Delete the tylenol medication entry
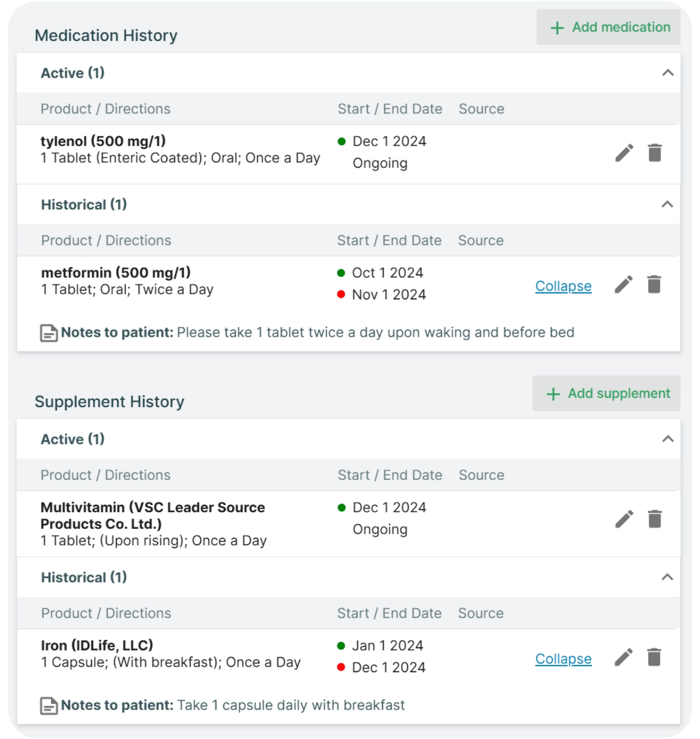Image resolution: width=700 pixels, height=739 pixels. pyautogui.click(x=654, y=153)
